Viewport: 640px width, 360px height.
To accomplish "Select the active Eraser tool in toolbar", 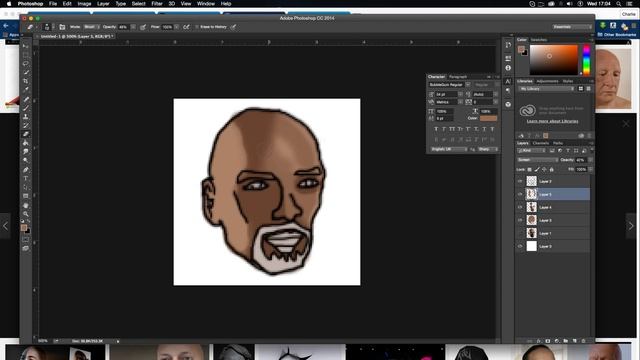I will 26,134.
